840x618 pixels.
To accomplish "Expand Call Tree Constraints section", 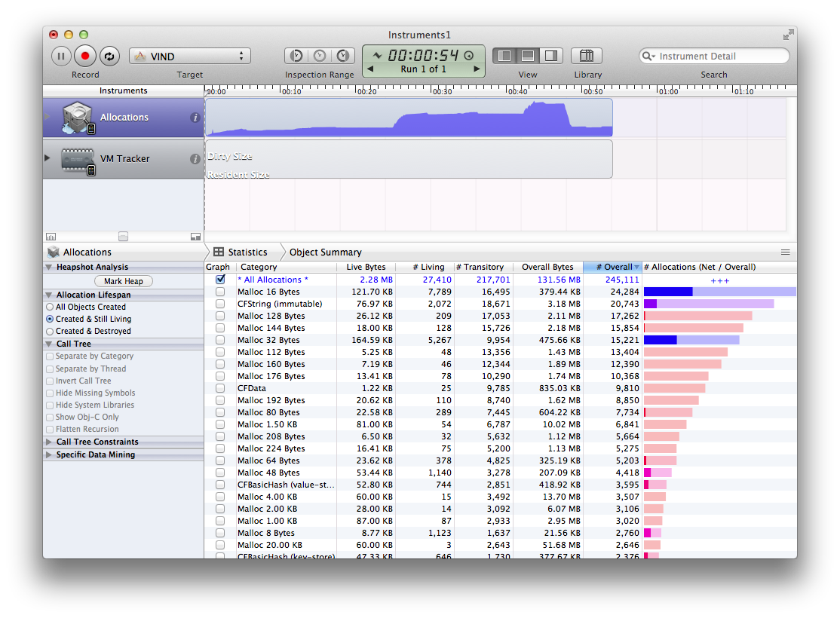I will tap(49, 442).
